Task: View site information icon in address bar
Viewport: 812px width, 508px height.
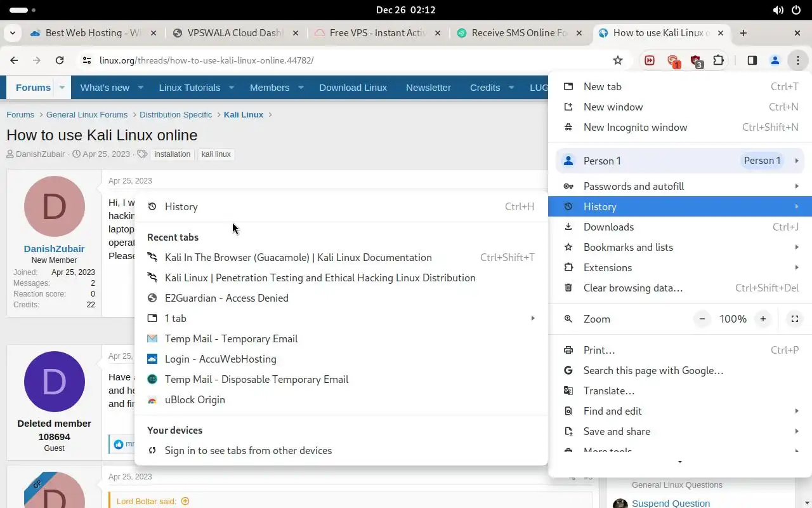Action: [x=86, y=60]
